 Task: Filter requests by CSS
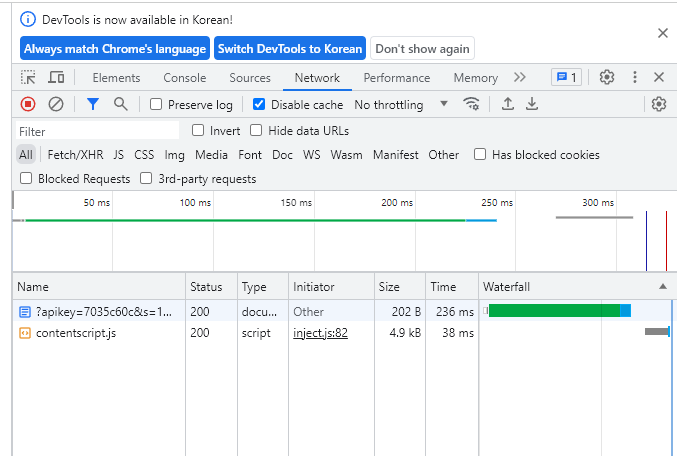pyautogui.click(x=144, y=155)
